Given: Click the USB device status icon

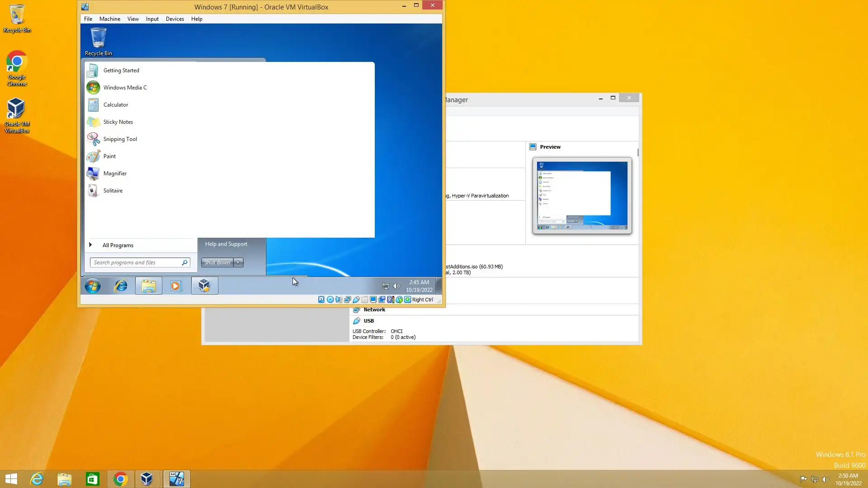Looking at the screenshot, I should point(356,300).
